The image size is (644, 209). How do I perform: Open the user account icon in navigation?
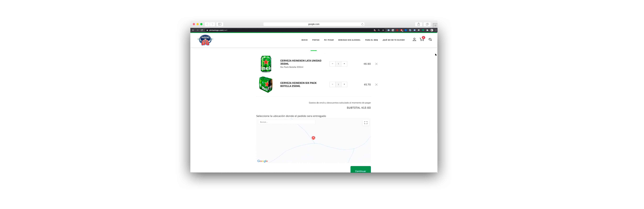click(x=414, y=39)
